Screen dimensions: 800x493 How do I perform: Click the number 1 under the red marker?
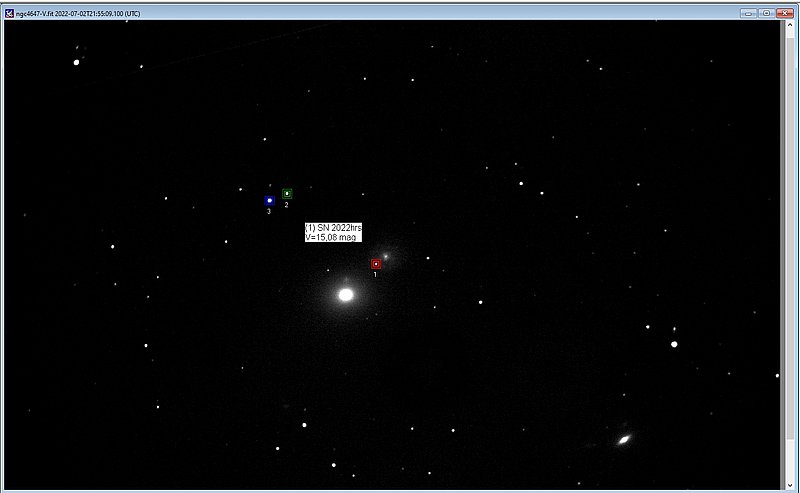tap(375, 274)
